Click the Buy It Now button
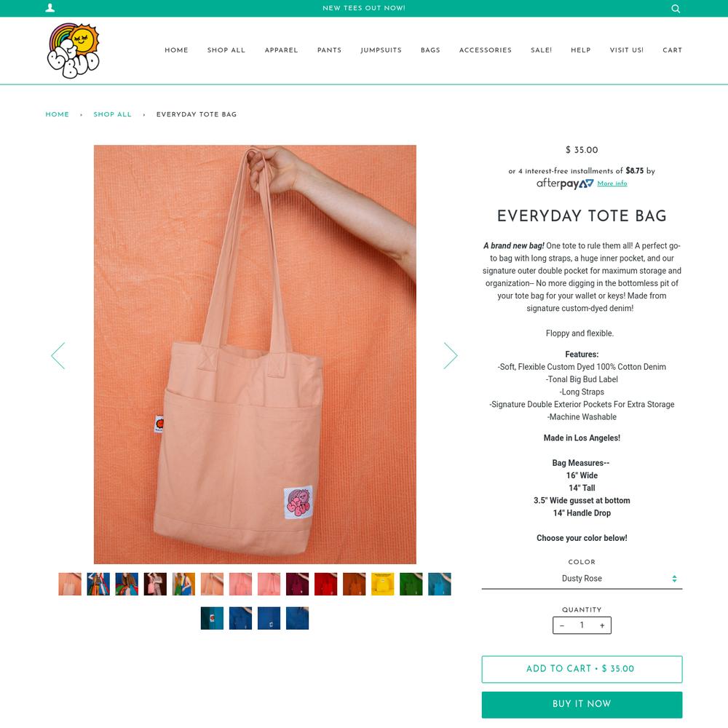Screen dimensions: 728x728 (582, 704)
